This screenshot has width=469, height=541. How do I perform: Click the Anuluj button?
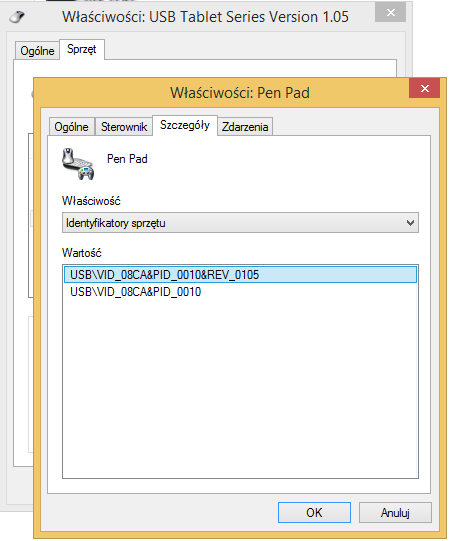tap(395, 512)
